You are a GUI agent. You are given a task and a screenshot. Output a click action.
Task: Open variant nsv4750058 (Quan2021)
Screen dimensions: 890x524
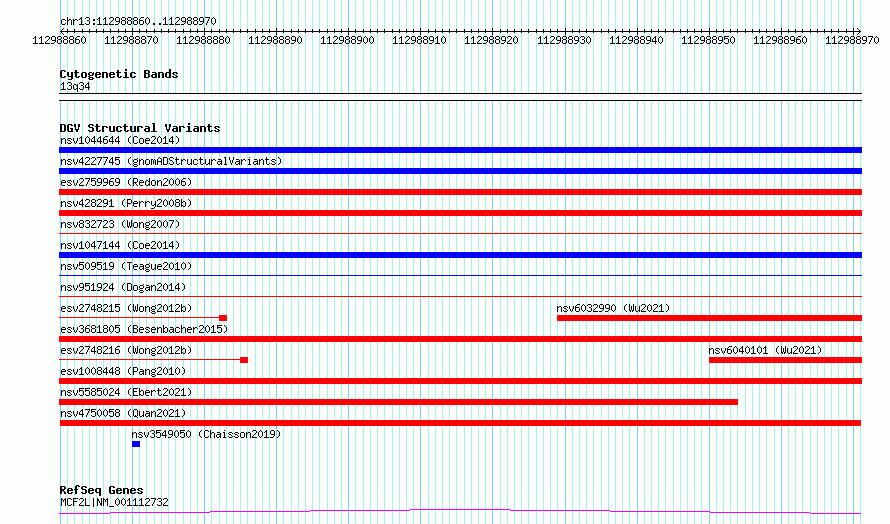coord(123,413)
